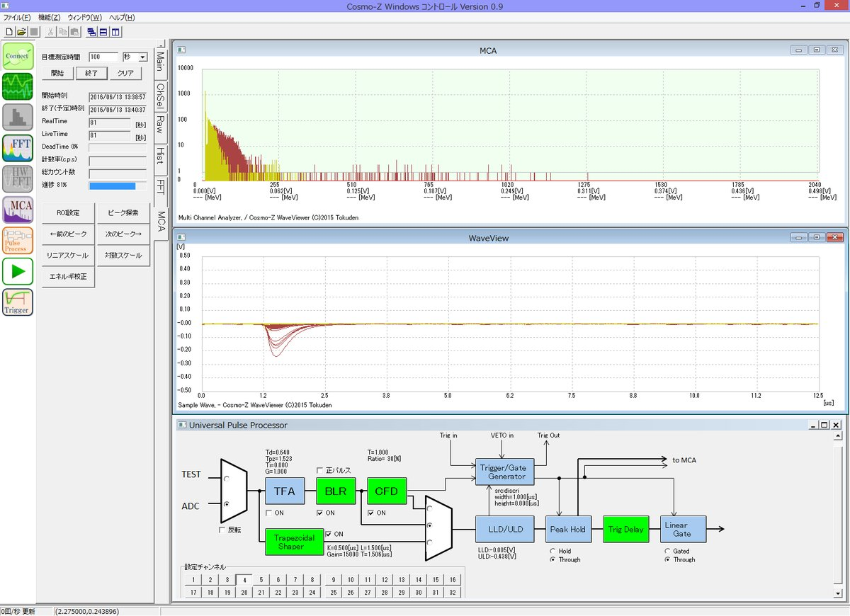The width and height of the screenshot is (850, 616).
Task: Open the ウィンドウ(W) menu
Action: [85, 17]
